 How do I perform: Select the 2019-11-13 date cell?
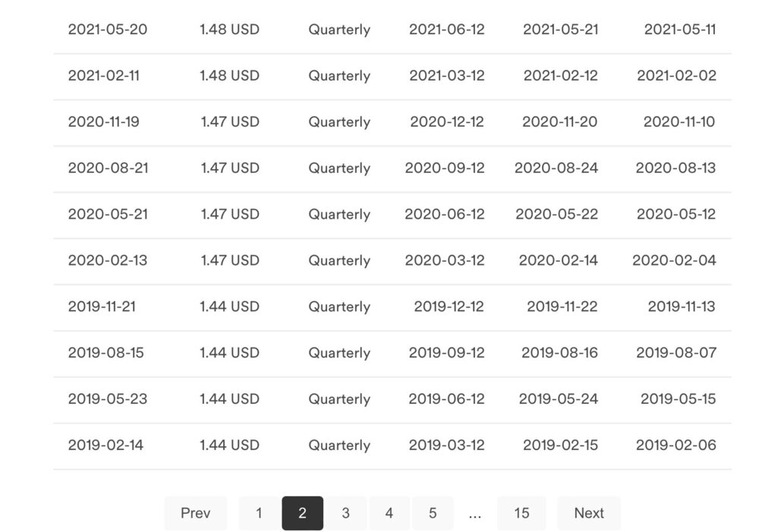(682, 307)
